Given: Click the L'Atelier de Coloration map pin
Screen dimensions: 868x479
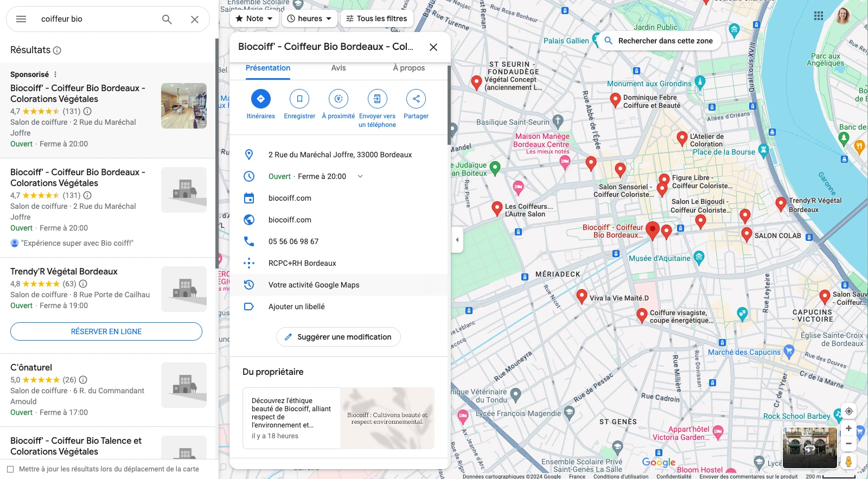Looking at the screenshot, I should point(682,138).
